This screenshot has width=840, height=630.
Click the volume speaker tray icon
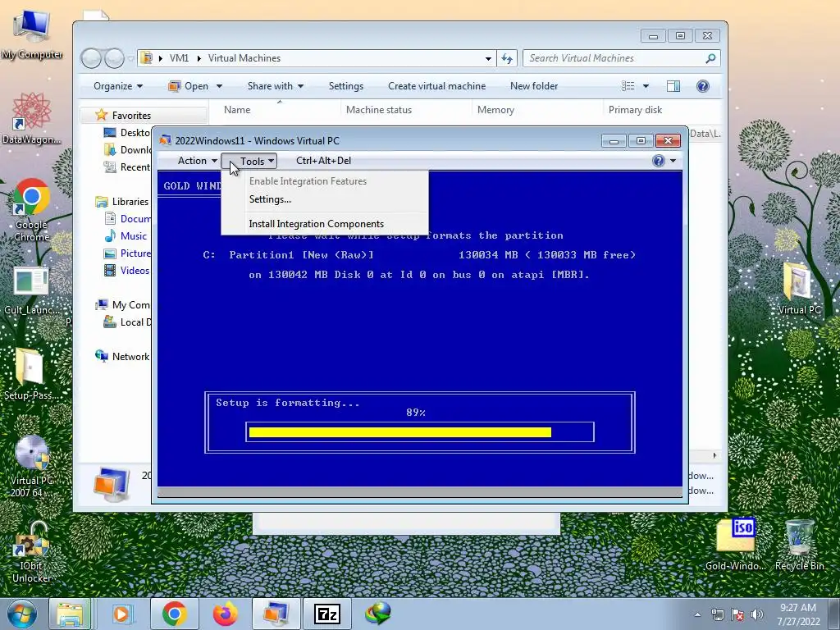click(x=757, y=614)
